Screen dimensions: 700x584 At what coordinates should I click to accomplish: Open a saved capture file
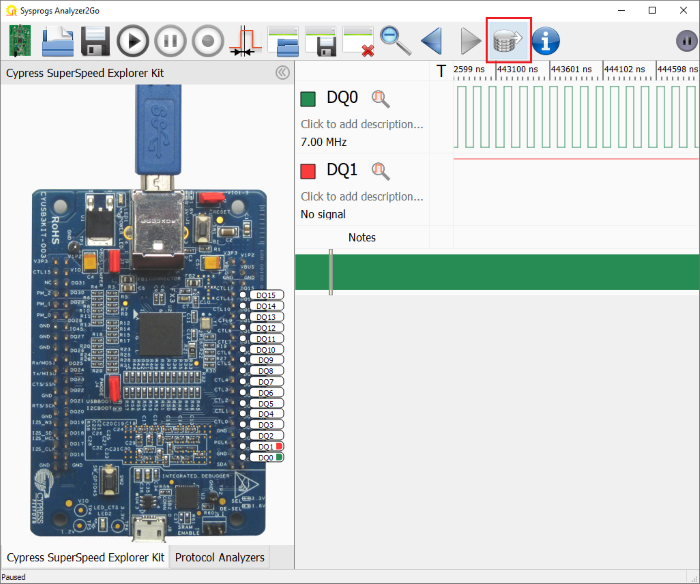pos(58,41)
